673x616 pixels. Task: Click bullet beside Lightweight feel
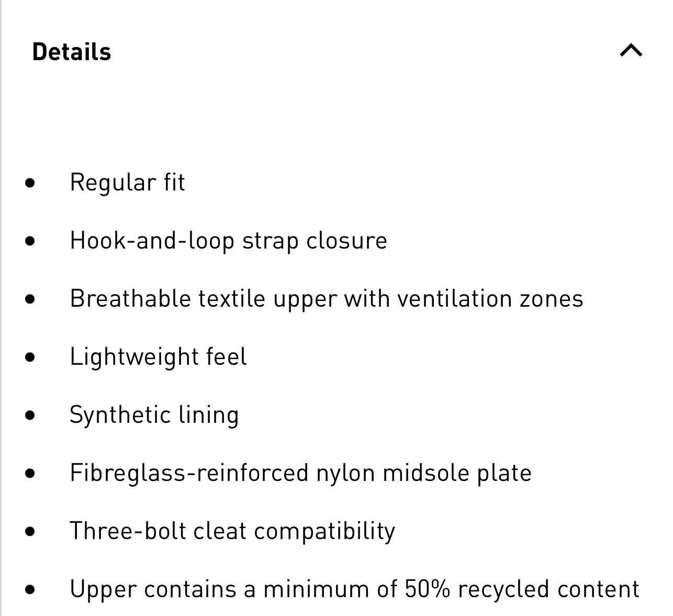[x=30, y=357]
